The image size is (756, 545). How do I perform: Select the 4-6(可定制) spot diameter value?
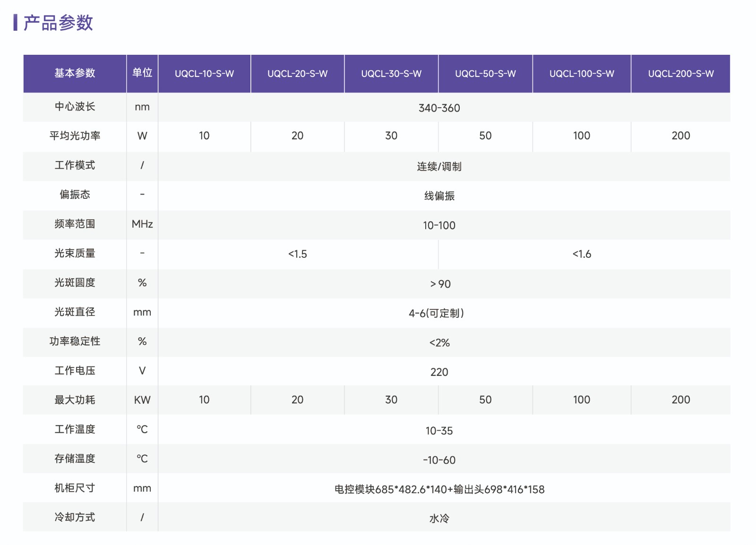(436, 314)
